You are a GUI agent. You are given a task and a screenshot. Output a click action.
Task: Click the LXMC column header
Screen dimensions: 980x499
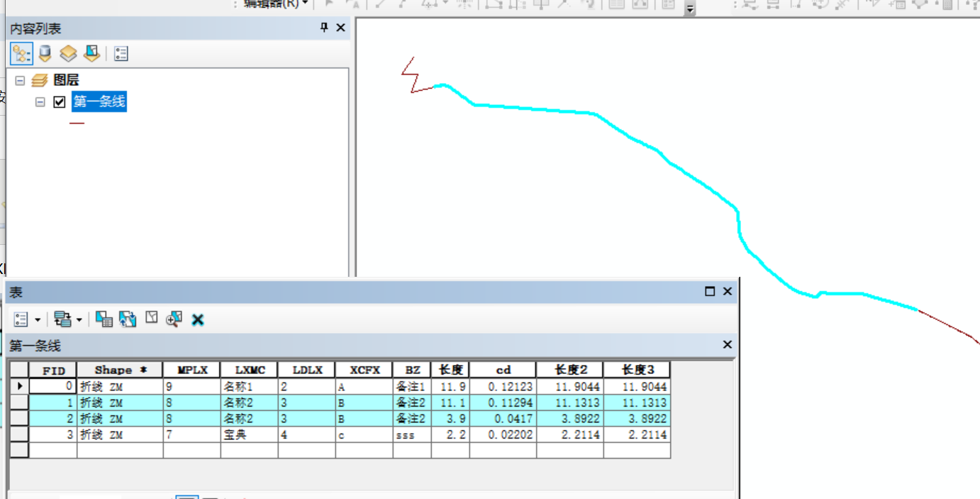tap(249, 370)
